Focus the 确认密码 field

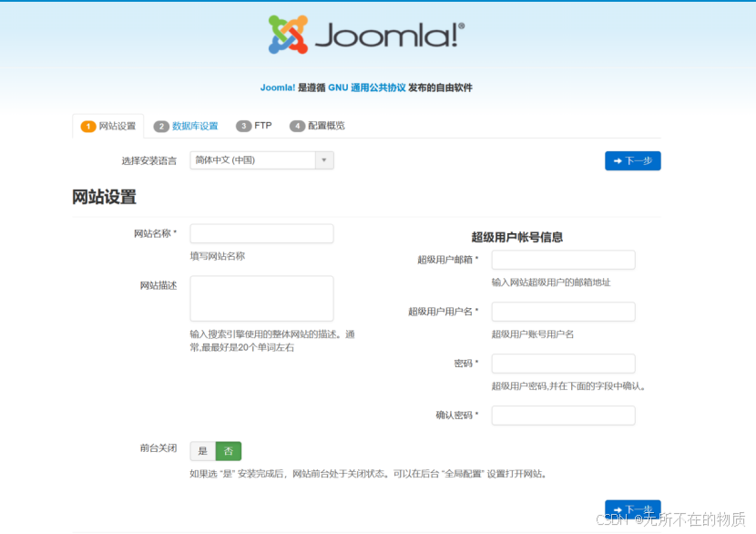tap(563, 416)
